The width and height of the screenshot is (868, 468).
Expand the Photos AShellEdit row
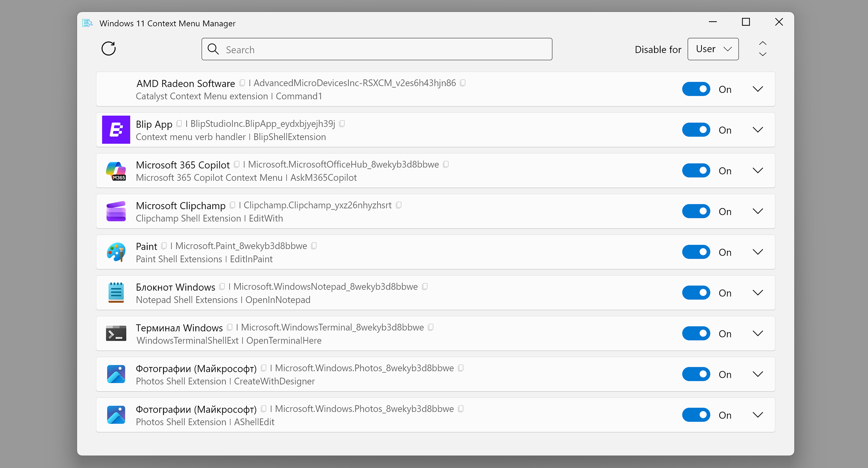point(758,415)
